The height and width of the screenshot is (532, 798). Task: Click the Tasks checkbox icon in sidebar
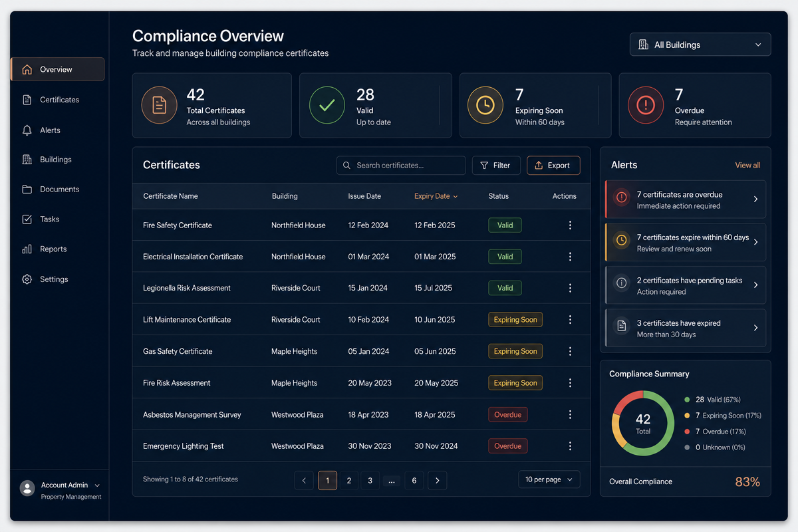coord(27,219)
